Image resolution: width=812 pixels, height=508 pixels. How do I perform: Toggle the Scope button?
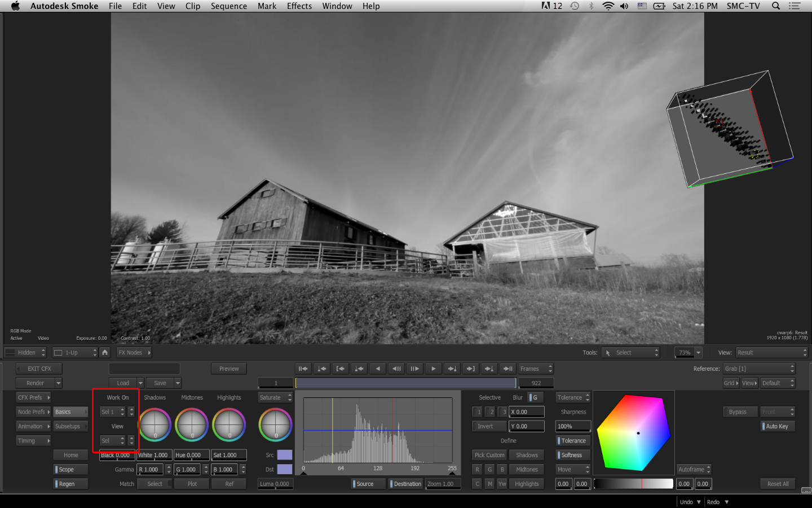71,470
